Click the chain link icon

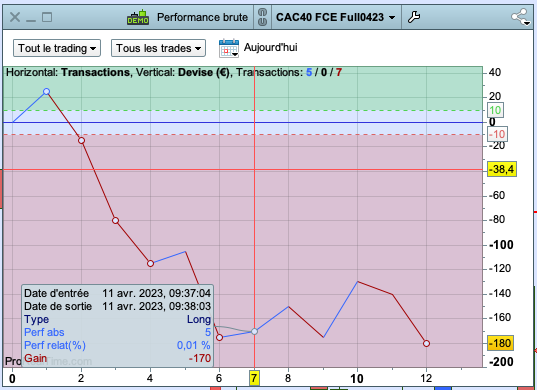coord(262,17)
